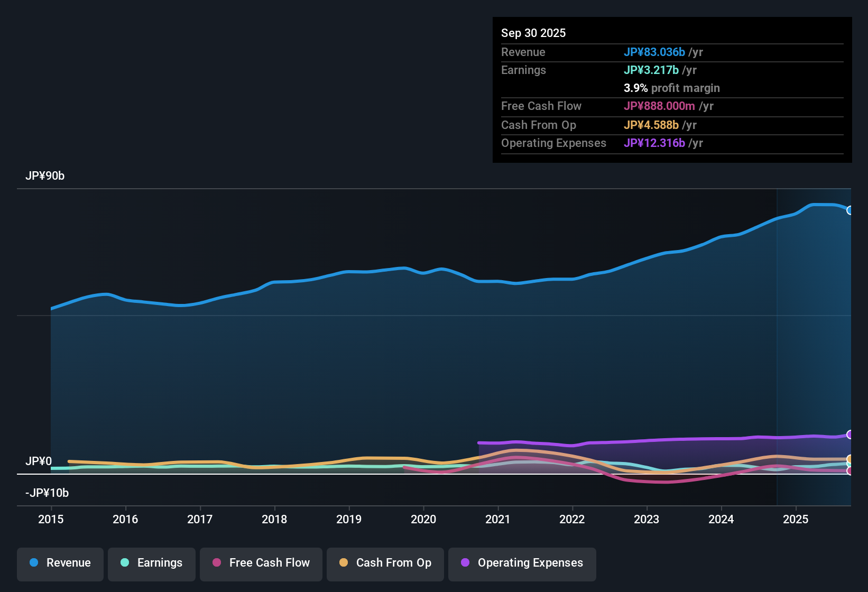Screen dimensions: 868x592
Task: Select the Operating Expenses tooltip row
Action: (x=671, y=143)
